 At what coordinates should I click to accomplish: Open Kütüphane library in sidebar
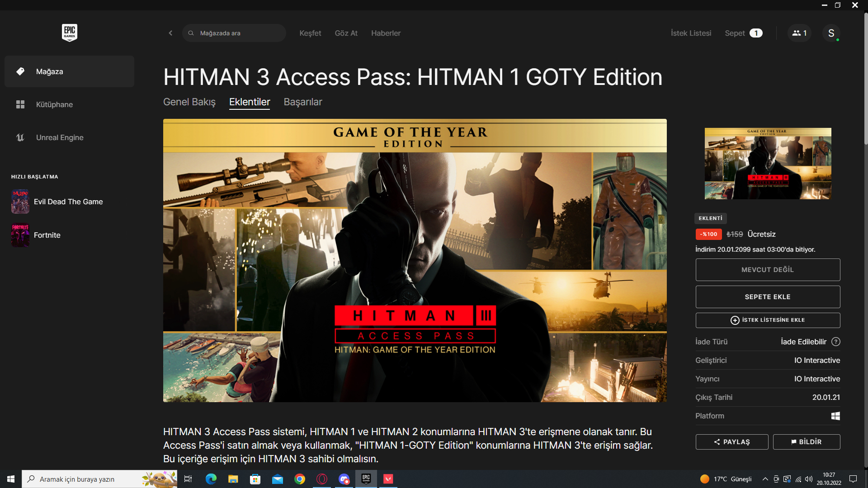tap(54, 104)
